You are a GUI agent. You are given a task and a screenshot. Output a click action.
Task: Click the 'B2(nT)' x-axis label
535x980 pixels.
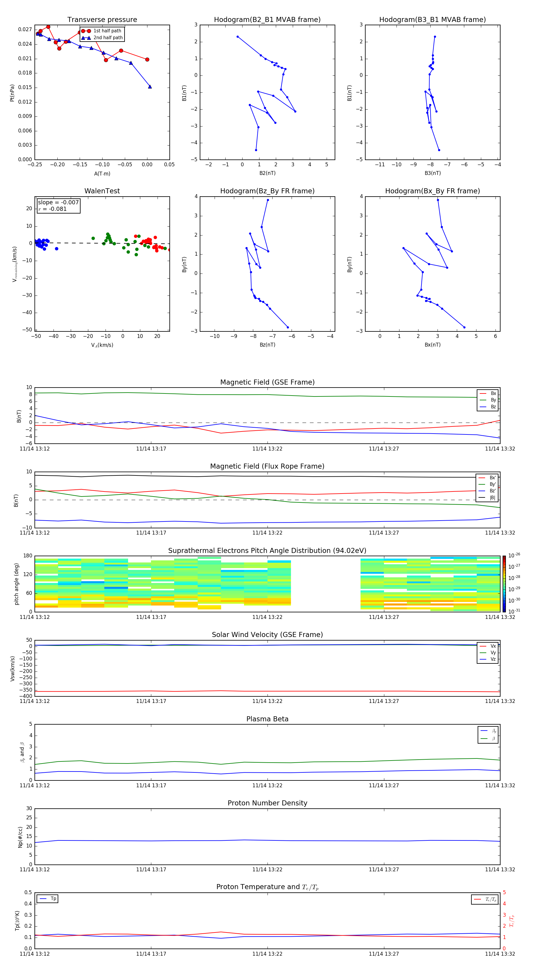point(267,173)
